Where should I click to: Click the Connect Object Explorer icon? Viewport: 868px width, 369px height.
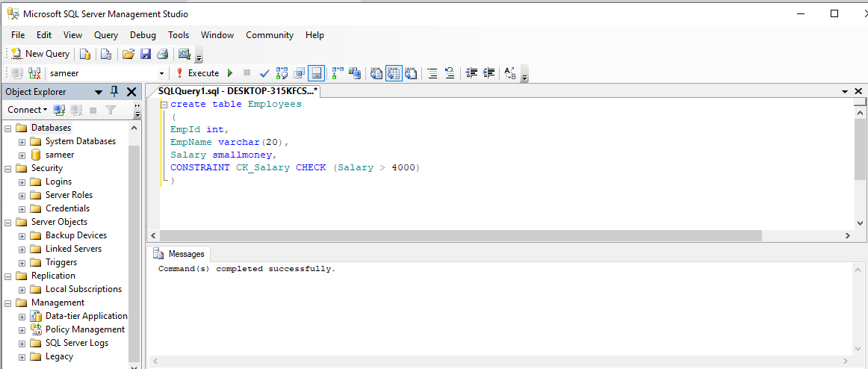pyautogui.click(x=59, y=110)
